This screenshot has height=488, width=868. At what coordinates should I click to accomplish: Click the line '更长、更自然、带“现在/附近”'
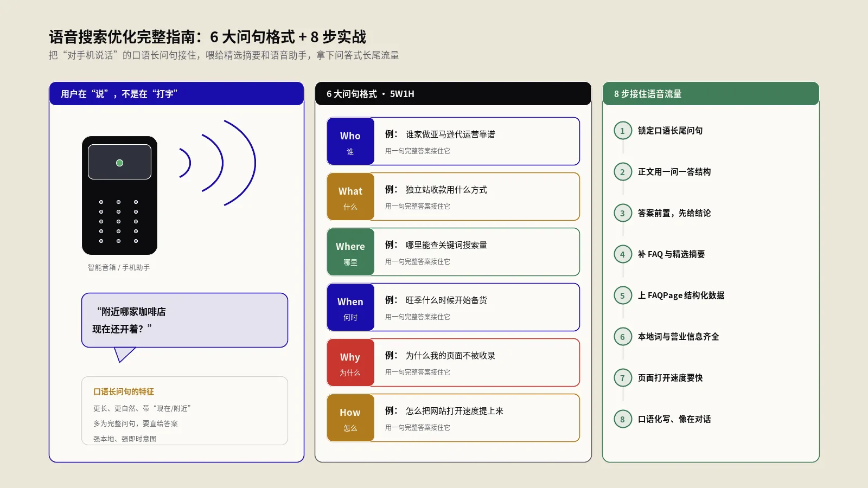point(142,408)
